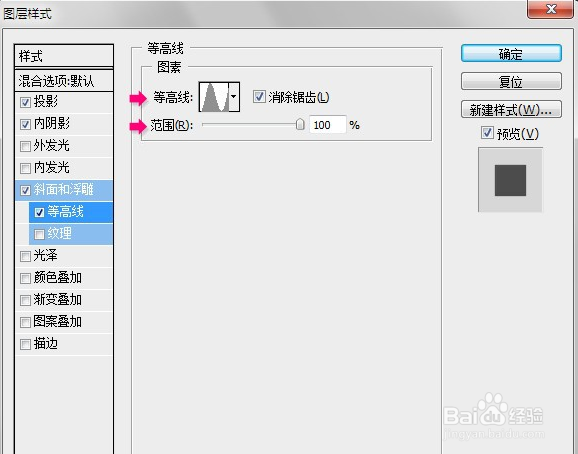Toggle the 内阴影 checkbox
Image resolution: width=578 pixels, height=454 pixels.
click(x=25, y=125)
